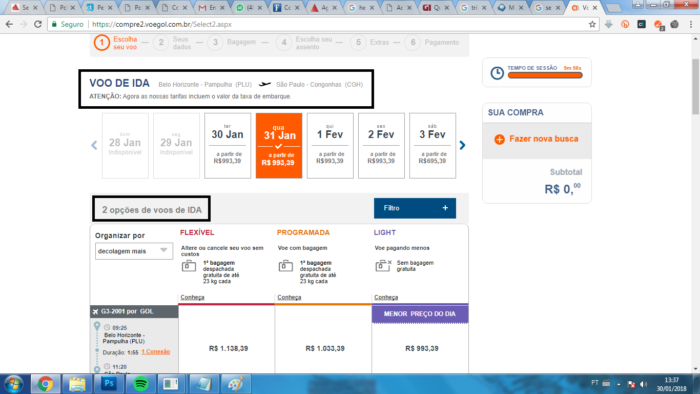Click the no-baggage icon under LIGHT
The image size is (700, 394).
click(x=383, y=265)
